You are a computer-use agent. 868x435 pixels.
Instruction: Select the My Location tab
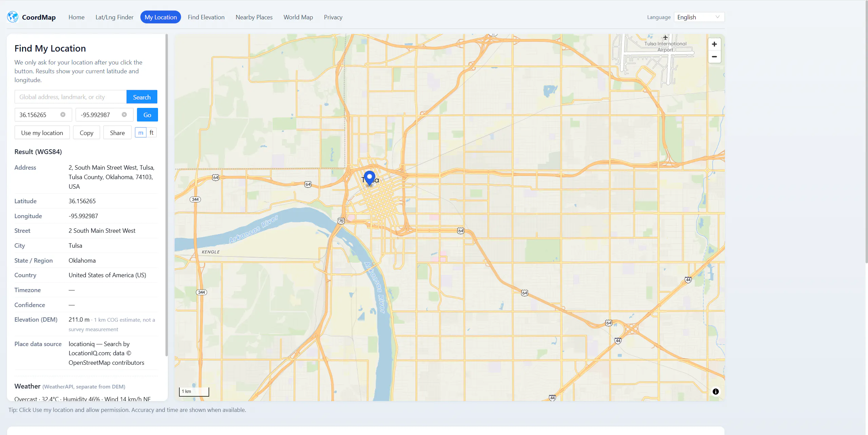click(161, 17)
